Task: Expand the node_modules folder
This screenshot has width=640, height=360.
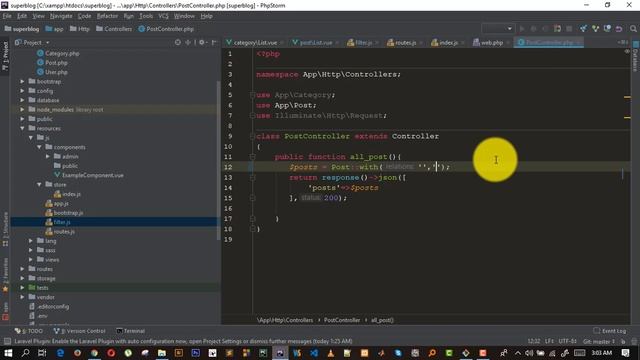Action: (x=22, y=110)
